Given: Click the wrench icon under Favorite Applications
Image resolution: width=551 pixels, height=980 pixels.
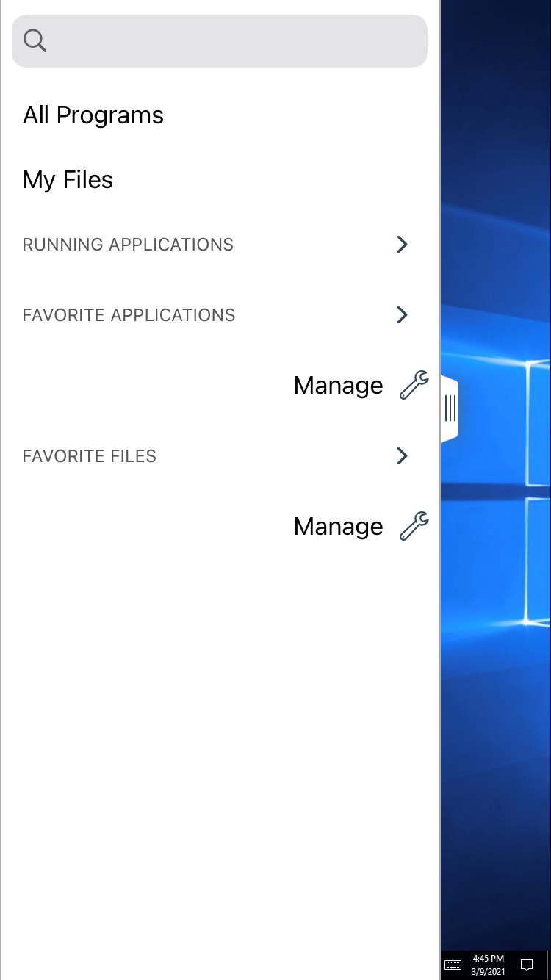Looking at the screenshot, I should click(x=414, y=385).
